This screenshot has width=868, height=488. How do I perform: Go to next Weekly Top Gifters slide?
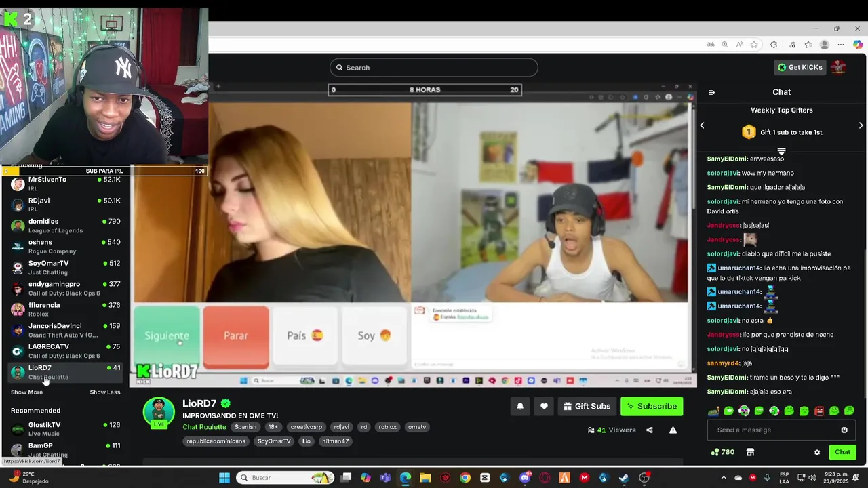click(861, 125)
